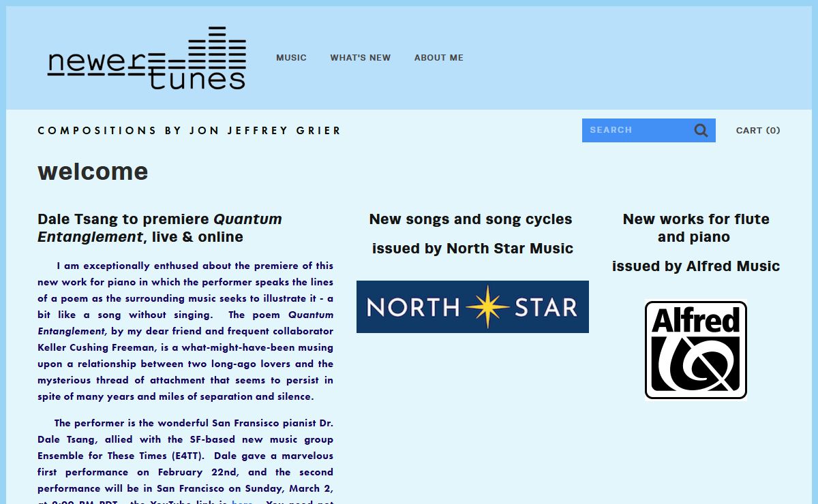Click 'COMPOSITIONS BY JON JEFFREY GRIER' tagline

(x=190, y=130)
